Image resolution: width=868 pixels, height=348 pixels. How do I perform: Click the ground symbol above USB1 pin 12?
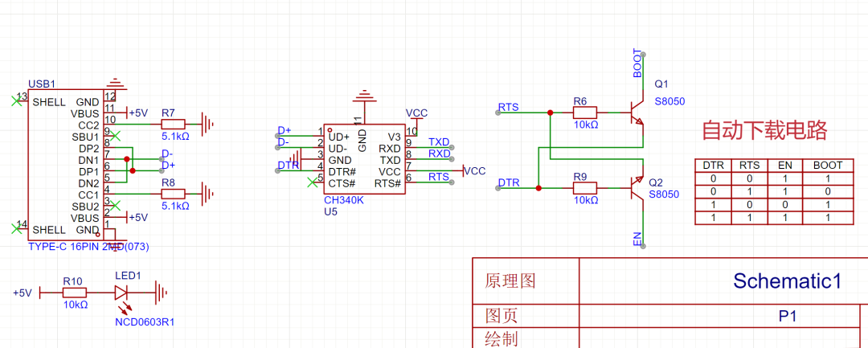click(x=115, y=84)
